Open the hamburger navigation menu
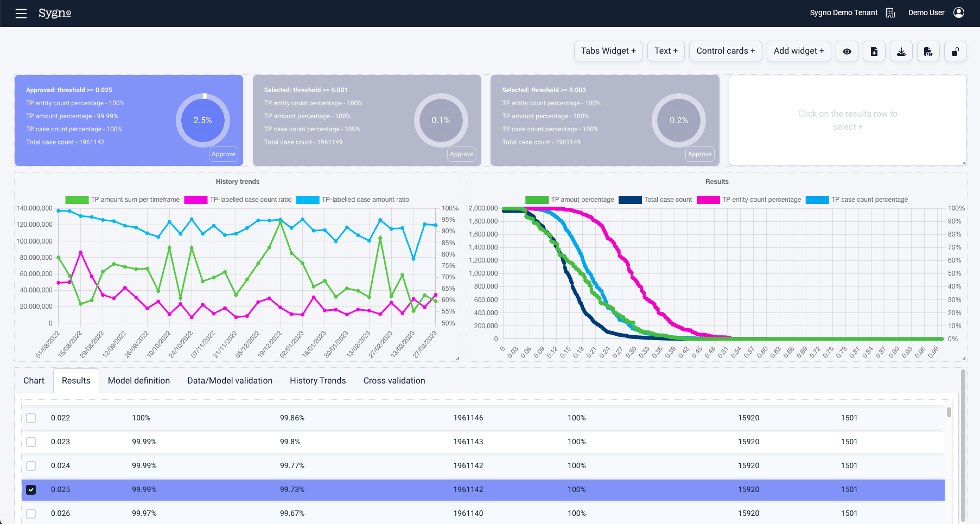 (21, 14)
